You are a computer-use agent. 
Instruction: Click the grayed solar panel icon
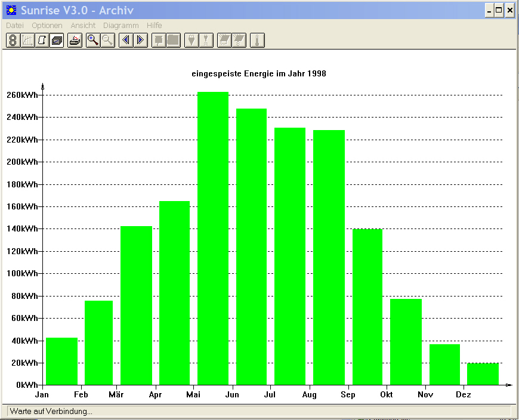point(224,41)
